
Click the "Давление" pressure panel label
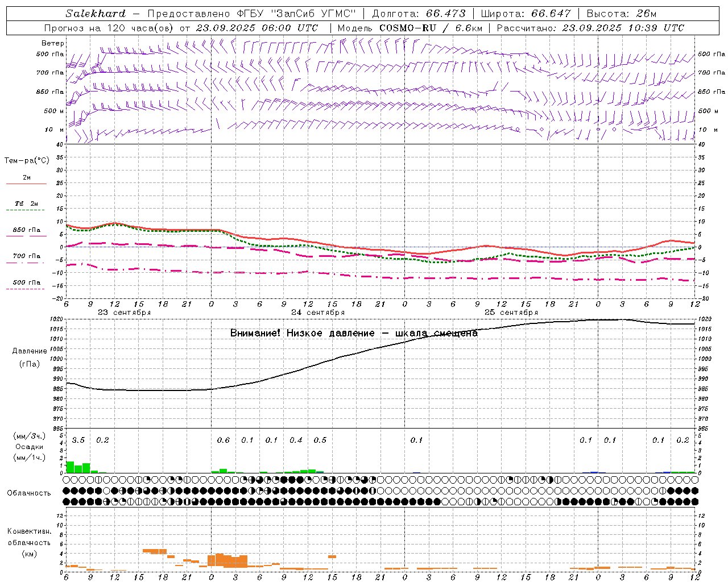pyautogui.click(x=30, y=351)
